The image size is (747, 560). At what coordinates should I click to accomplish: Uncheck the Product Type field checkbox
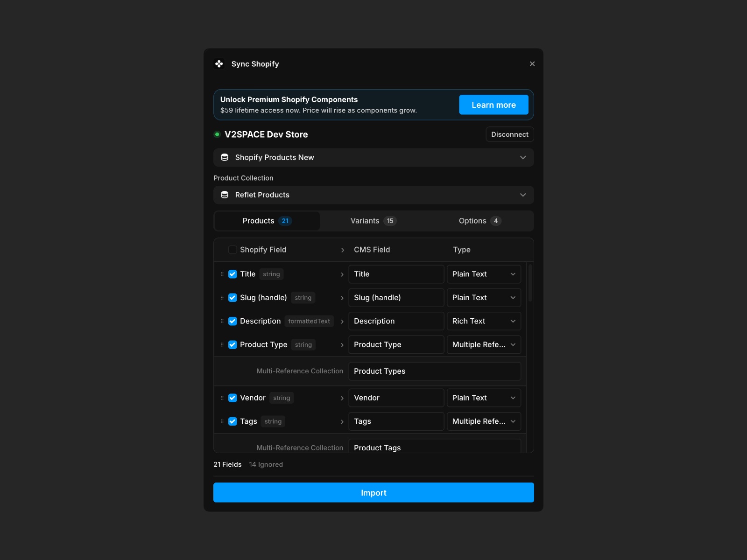(x=233, y=345)
